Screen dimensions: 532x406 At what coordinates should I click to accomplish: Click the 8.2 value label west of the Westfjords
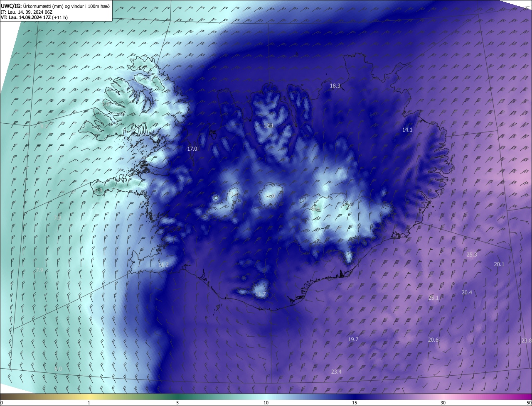coord(44,126)
